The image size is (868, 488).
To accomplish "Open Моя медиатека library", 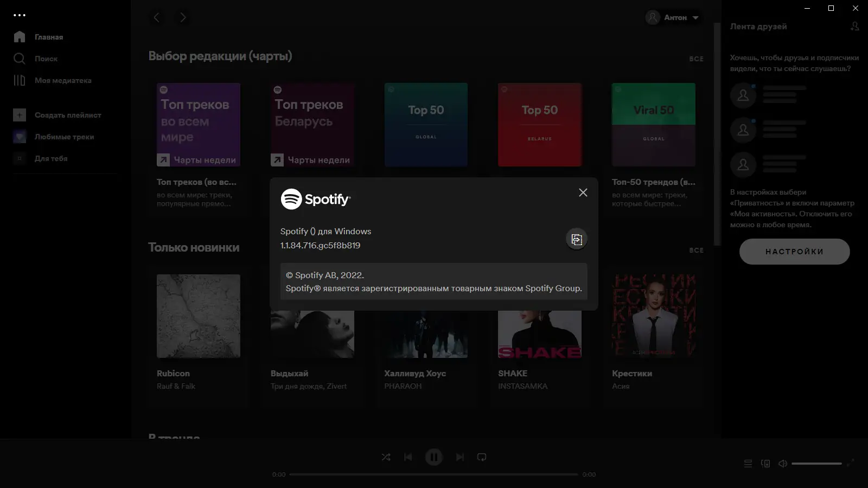I will 63,80.
